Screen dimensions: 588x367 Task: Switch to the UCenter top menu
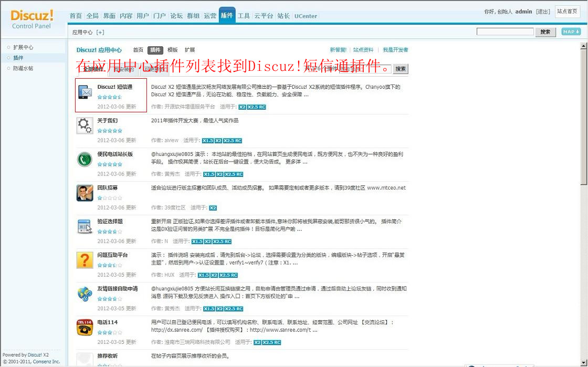(x=306, y=16)
